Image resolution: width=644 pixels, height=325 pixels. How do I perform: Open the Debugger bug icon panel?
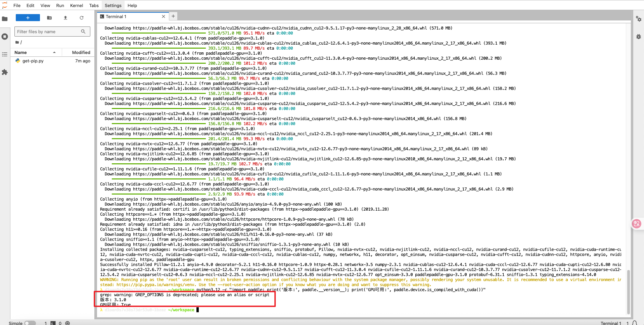(639, 37)
